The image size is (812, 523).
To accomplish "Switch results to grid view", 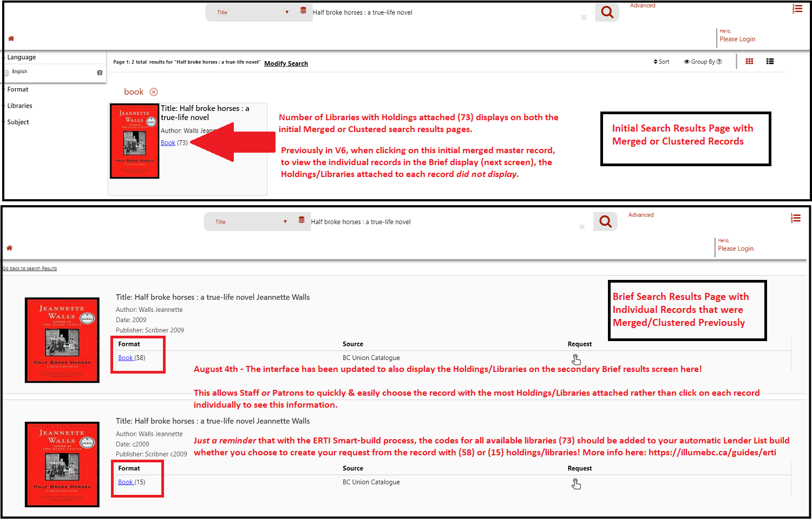I will pos(749,62).
